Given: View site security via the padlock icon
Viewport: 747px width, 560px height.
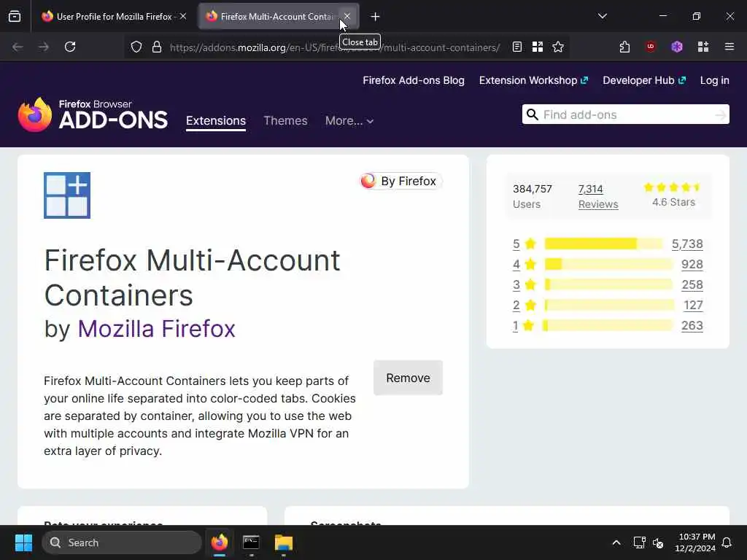Looking at the screenshot, I should [157, 47].
